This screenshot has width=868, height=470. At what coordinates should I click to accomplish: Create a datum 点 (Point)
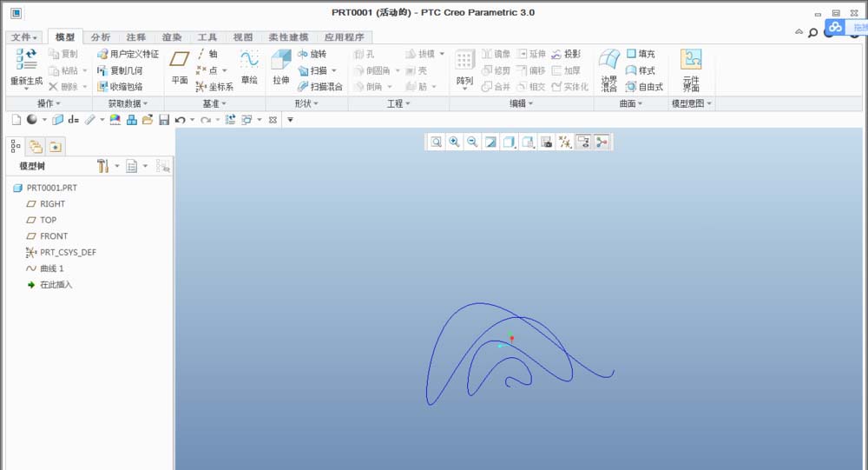[x=207, y=70]
